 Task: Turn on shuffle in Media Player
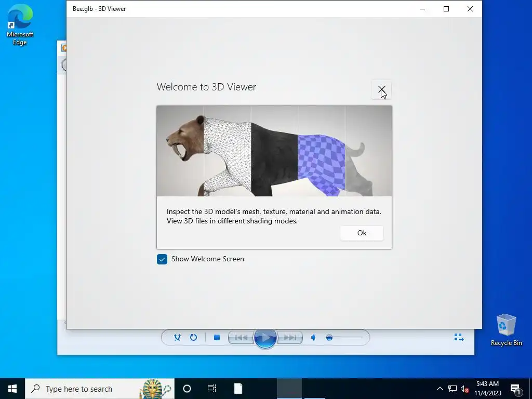coord(177,338)
